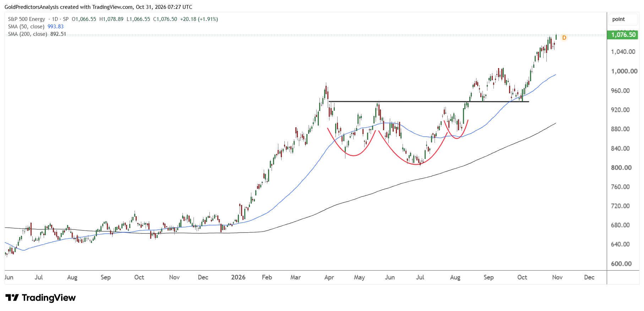Viewport: 644px width, 311px height.
Task: Click the 'GoldPredictorsAnalysis created with TradingView.com' header text
Action: tap(69, 7)
